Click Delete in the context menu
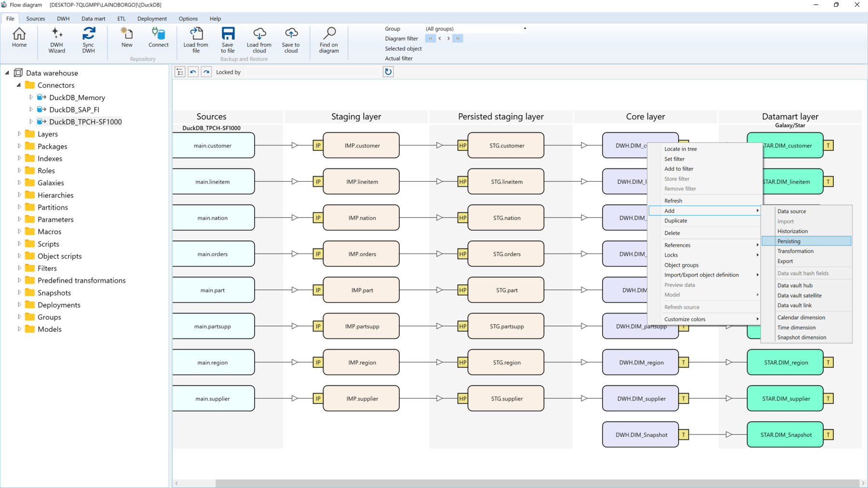Image resolution: width=868 pixels, height=488 pixels. click(x=705, y=233)
